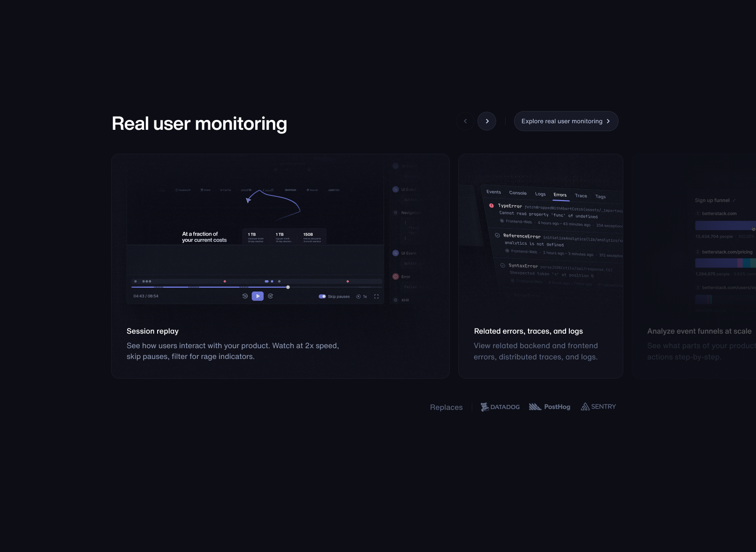Enter fullscreen for the replay player

(x=376, y=297)
